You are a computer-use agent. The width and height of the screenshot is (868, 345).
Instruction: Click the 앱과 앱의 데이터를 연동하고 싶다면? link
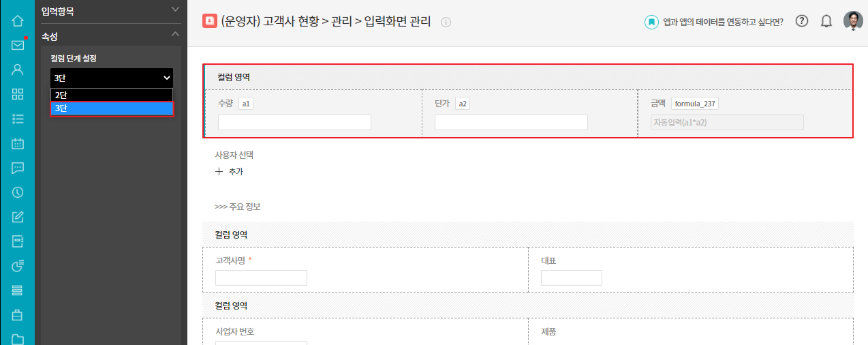click(714, 22)
